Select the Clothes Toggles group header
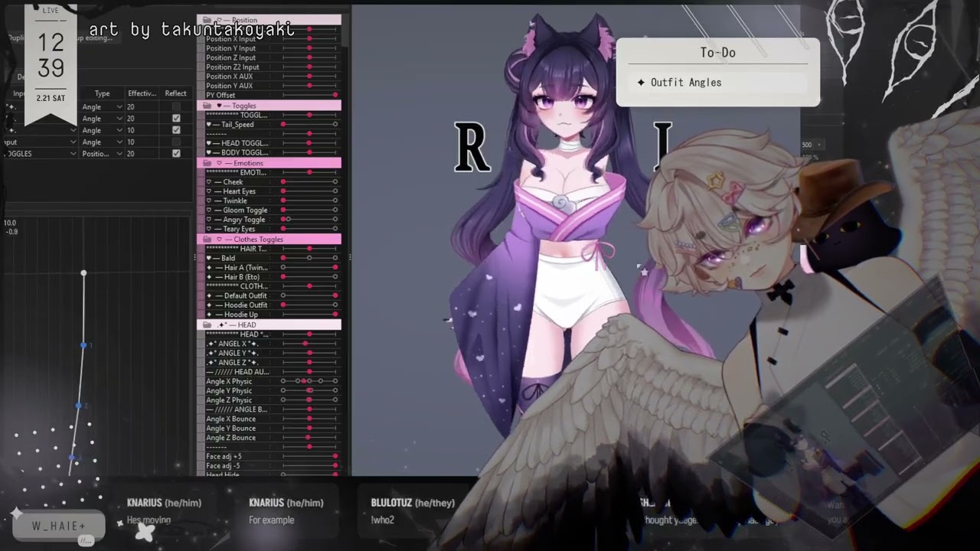Viewport: 980px width, 551px height. point(269,240)
